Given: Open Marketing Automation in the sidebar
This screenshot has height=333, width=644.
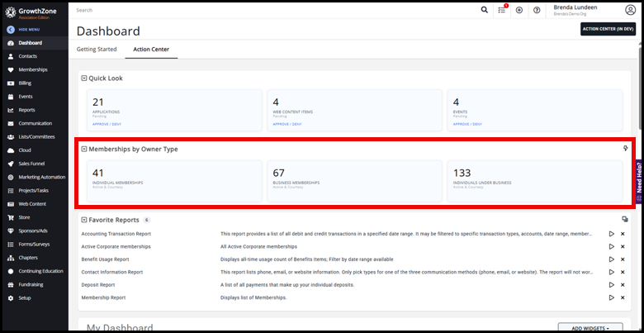Looking at the screenshot, I should point(41,177).
